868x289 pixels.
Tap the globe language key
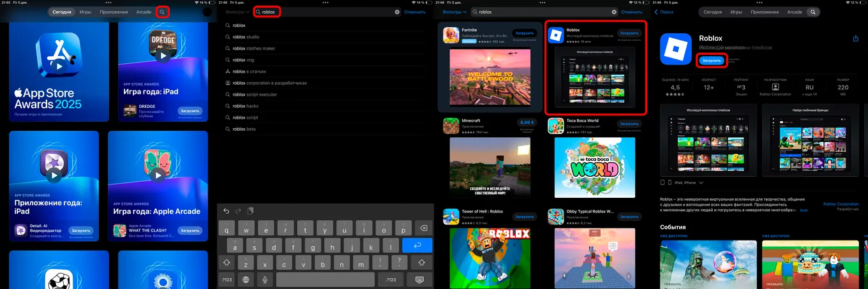tap(246, 279)
